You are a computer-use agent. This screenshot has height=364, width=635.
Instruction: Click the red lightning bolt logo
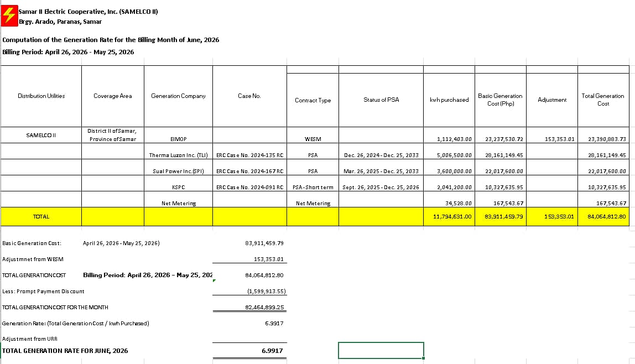[x=9, y=16]
